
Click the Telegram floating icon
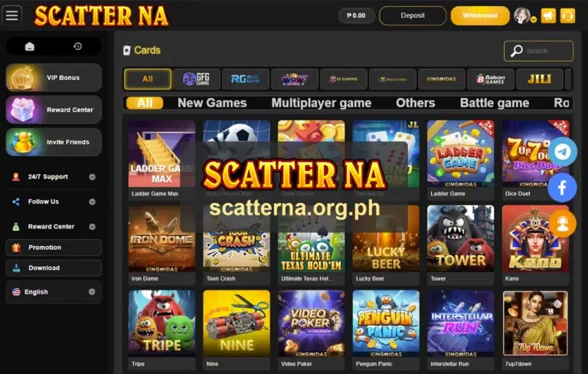pyautogui.click(x=563, y=152)
